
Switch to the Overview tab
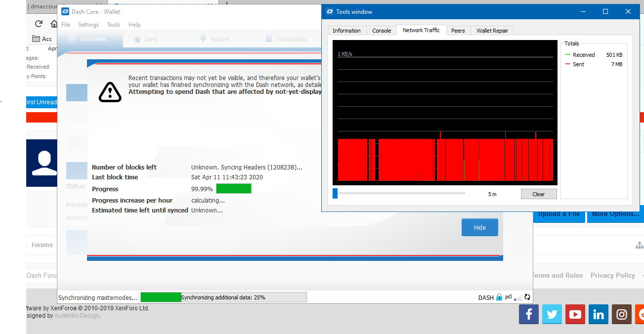(90, 39)
